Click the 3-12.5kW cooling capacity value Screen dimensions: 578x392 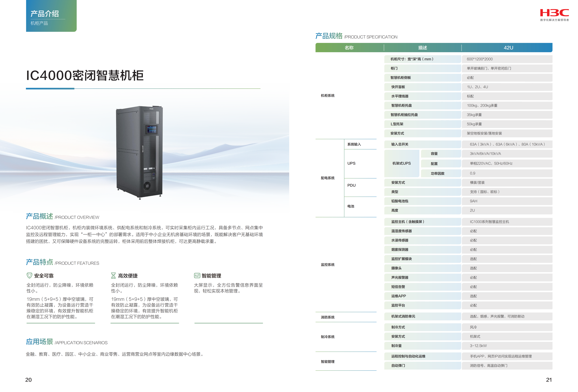pyautogui.click(x=478, y=346)
